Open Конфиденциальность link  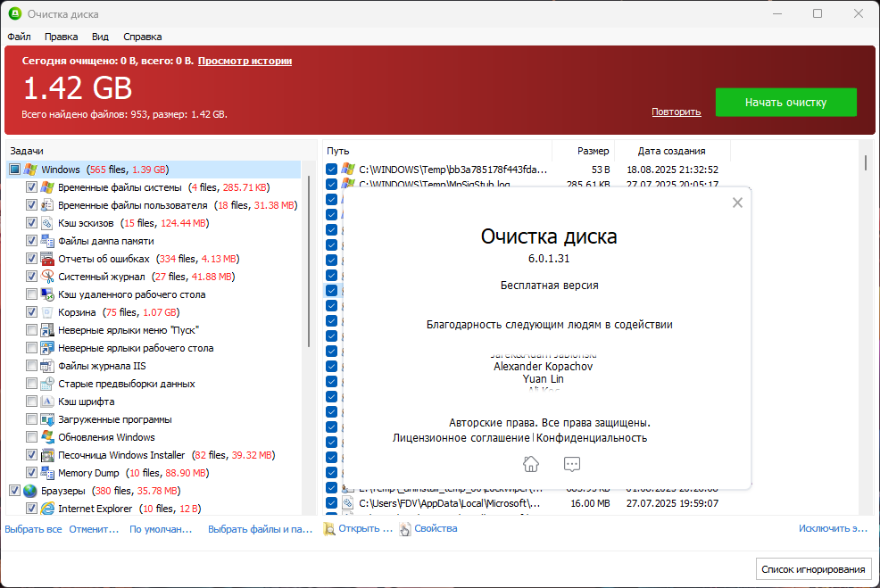tap(592, 438)
